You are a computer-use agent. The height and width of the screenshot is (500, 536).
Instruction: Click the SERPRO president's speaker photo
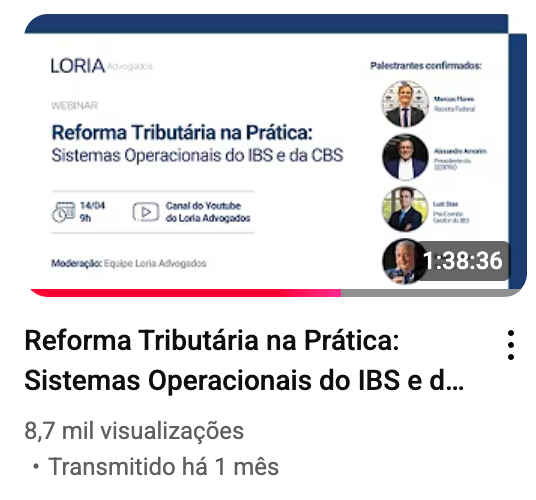pyautogui.click(x=405, y=157)
